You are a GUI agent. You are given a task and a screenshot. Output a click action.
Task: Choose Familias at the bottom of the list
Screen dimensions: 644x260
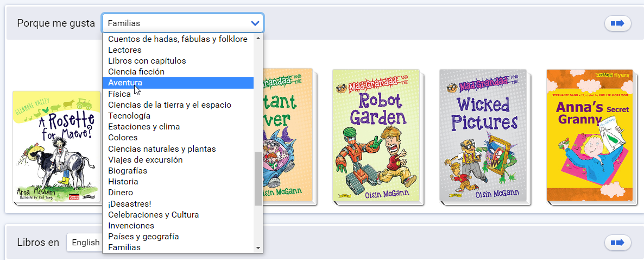[178, 247]
